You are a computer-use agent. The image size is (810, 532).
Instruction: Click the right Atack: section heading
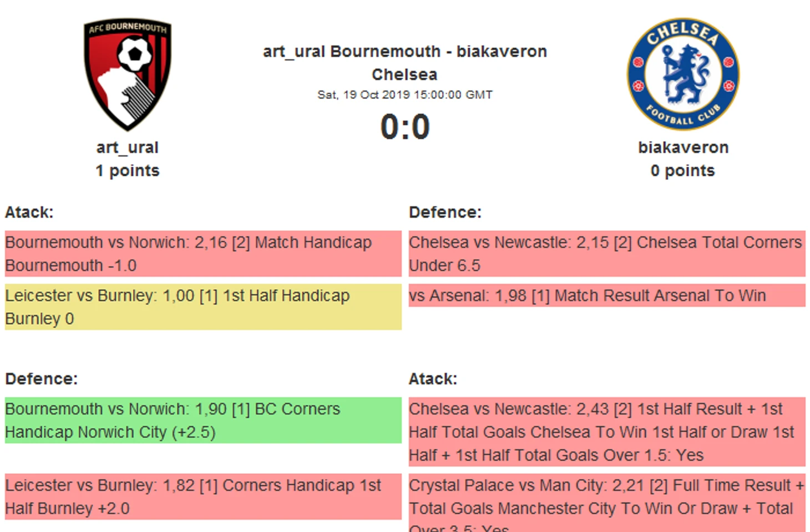(433, 379)
